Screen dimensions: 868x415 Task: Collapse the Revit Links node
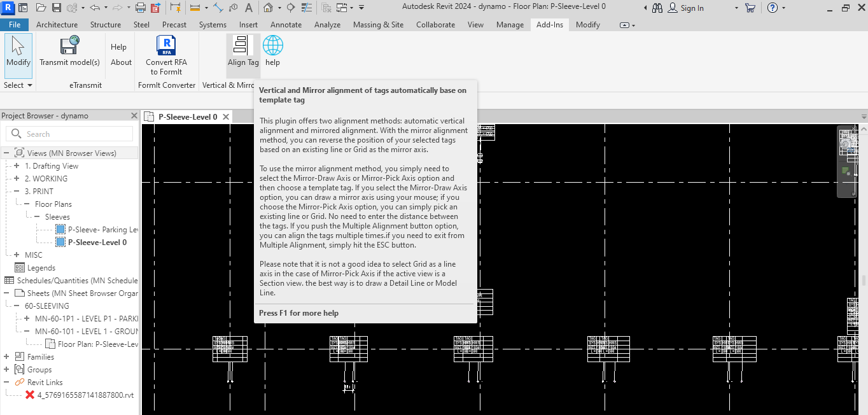click(6, 383)
